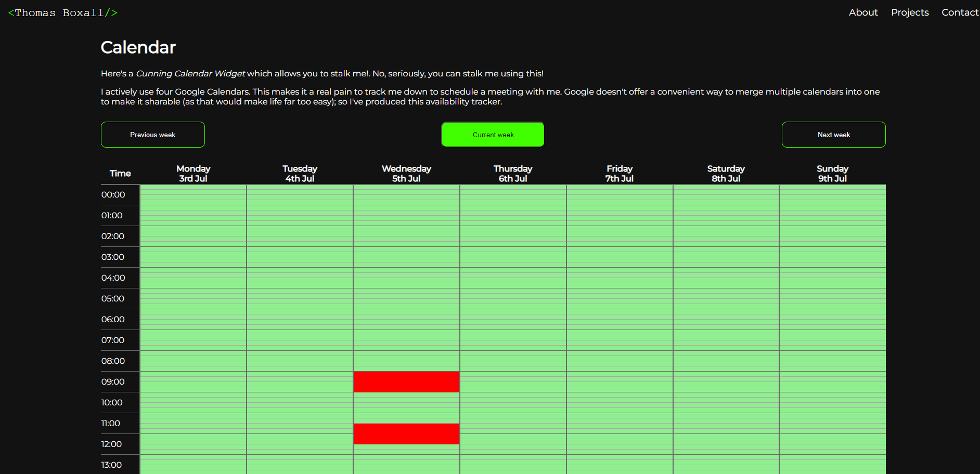Select the red busy block at 09:00 Wednesday
This screenshot has height=474, width=980.
click(406, 382)
